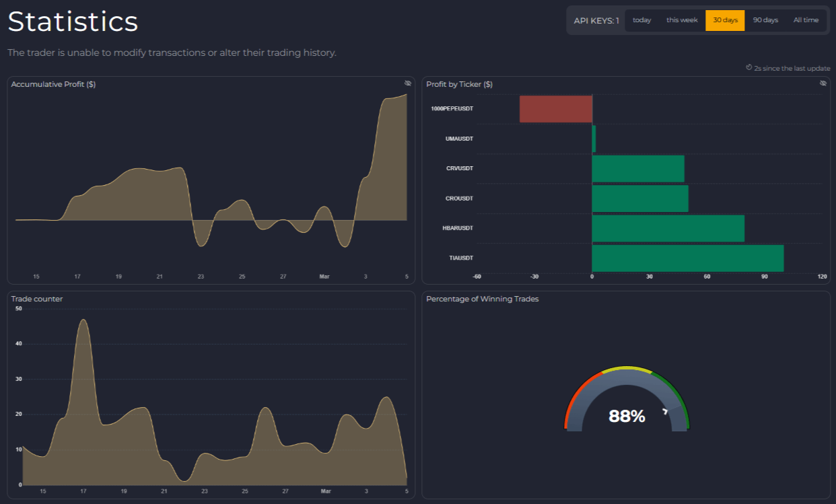Click the CROUSDT profit bar
The image size is (836, 504).
pos(639,199)
